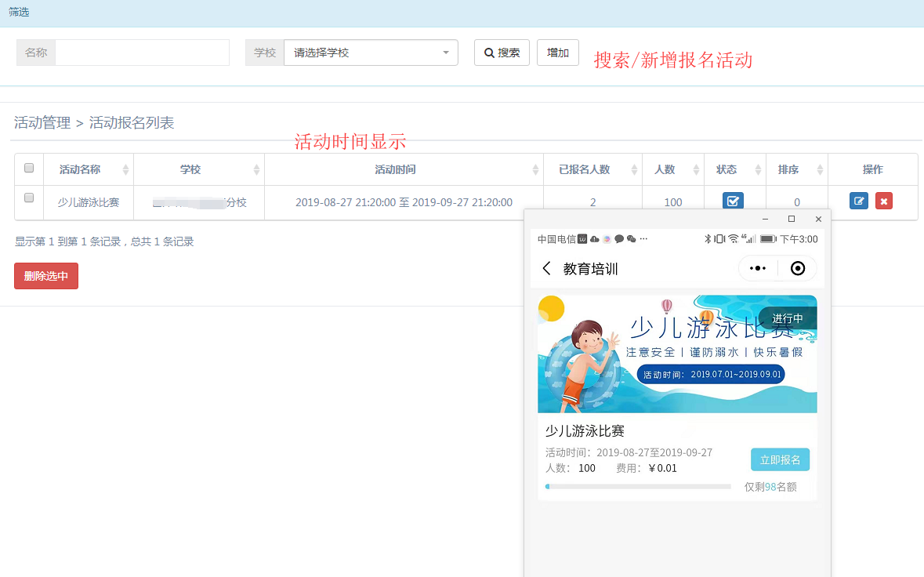This screenshot has height=577, width=924.
Task: Click the 立即报名 sign-up button
Action: click(780, 459)
